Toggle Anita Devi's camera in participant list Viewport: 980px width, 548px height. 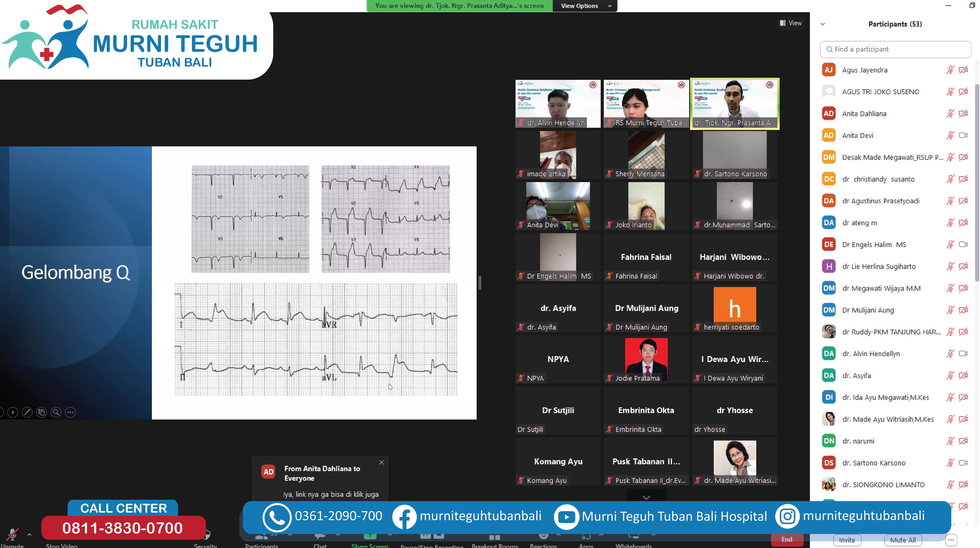pyautogui.click(x=963, y=135)
